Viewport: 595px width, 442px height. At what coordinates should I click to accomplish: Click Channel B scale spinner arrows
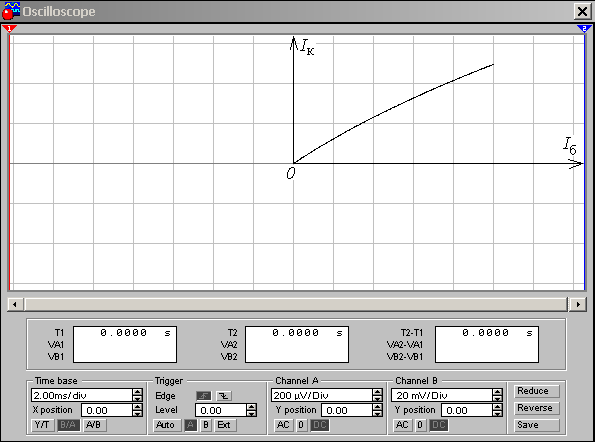point(497,395)
